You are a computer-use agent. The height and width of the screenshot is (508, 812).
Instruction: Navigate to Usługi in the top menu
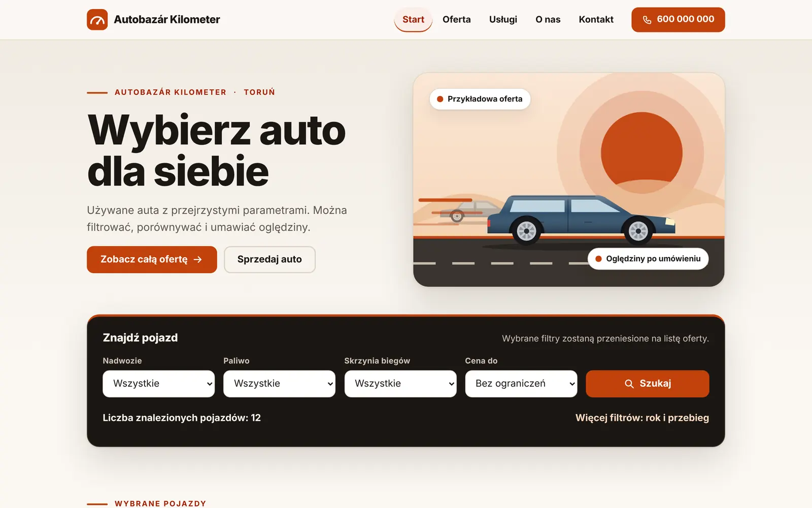click(503, 19)
